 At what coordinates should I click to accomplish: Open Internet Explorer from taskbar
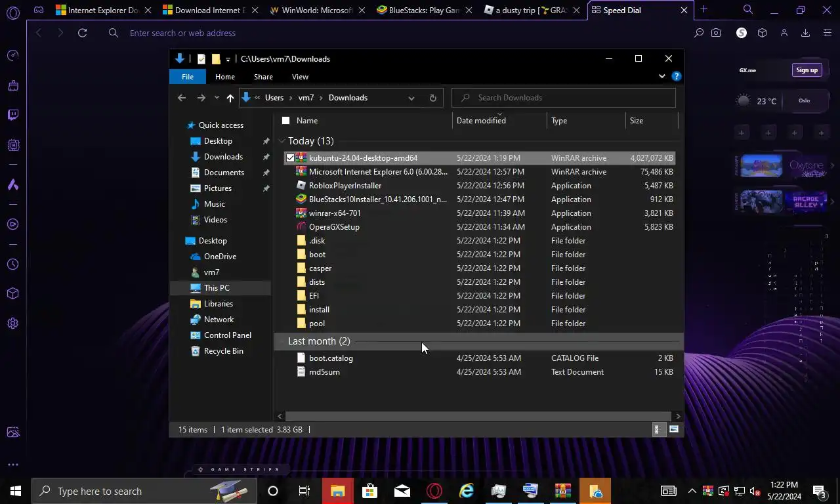tap(467, 491)
